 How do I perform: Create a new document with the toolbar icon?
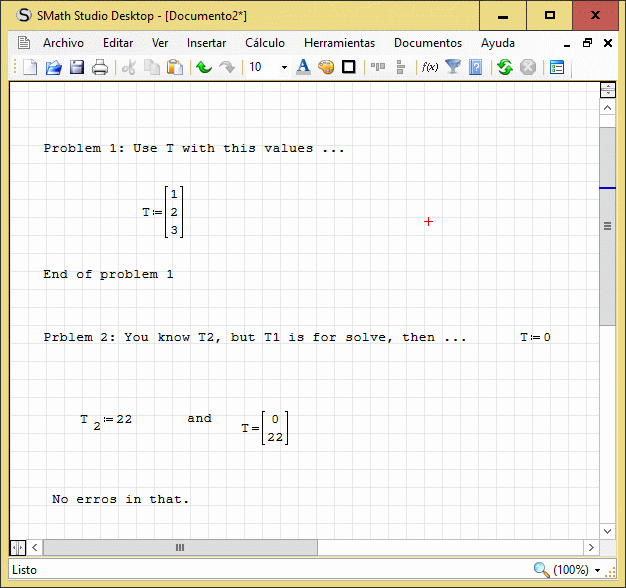coord(30,67)
